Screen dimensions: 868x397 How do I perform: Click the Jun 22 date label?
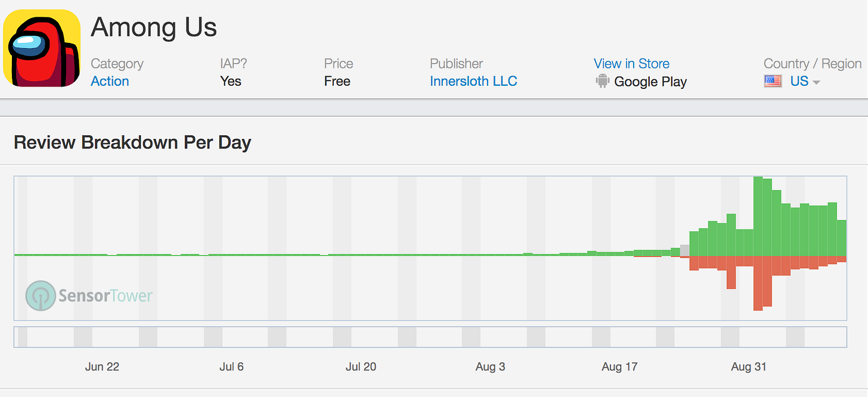[x=102, y=367]
